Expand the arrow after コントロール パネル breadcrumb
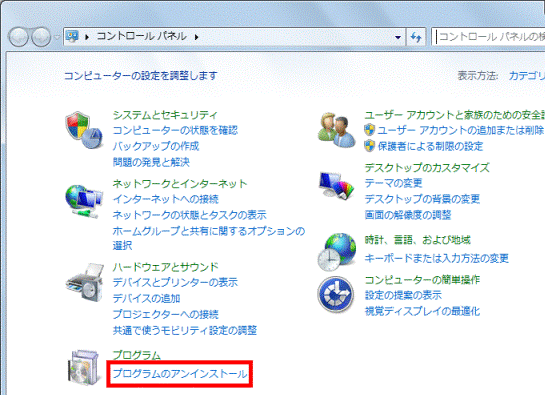 196,37
